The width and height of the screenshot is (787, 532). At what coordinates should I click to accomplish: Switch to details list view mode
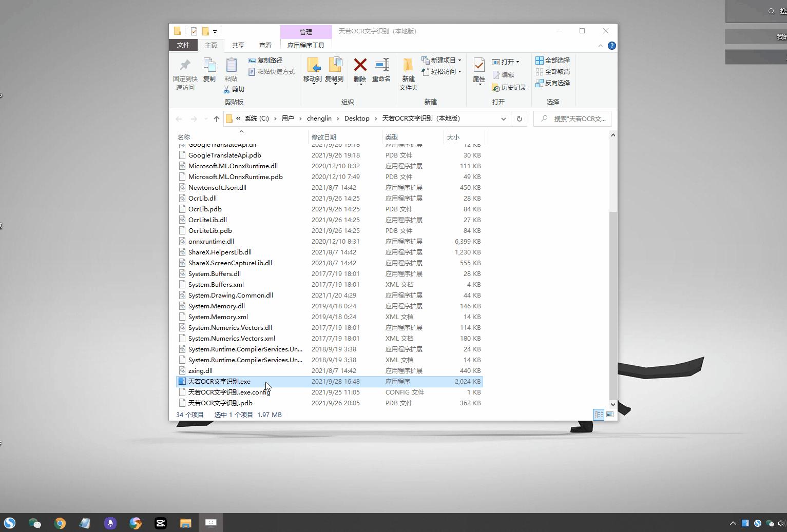(x=599, y=415)
